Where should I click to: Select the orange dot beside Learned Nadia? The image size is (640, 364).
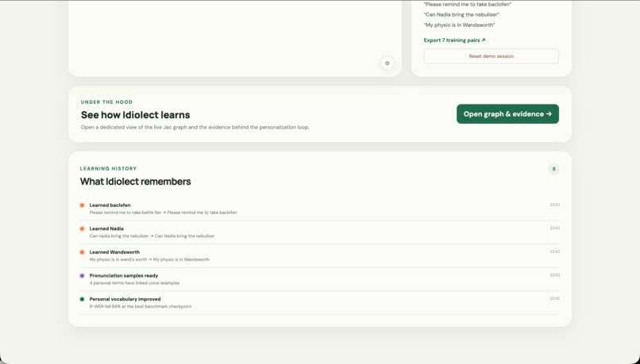pyautogui.click(x=82, y=228)
